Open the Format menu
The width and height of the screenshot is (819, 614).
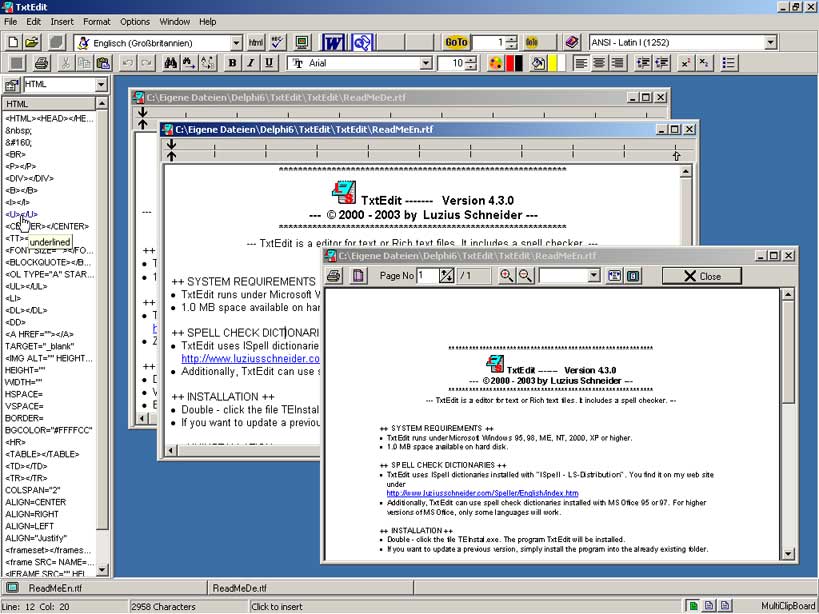pos(97,22)
